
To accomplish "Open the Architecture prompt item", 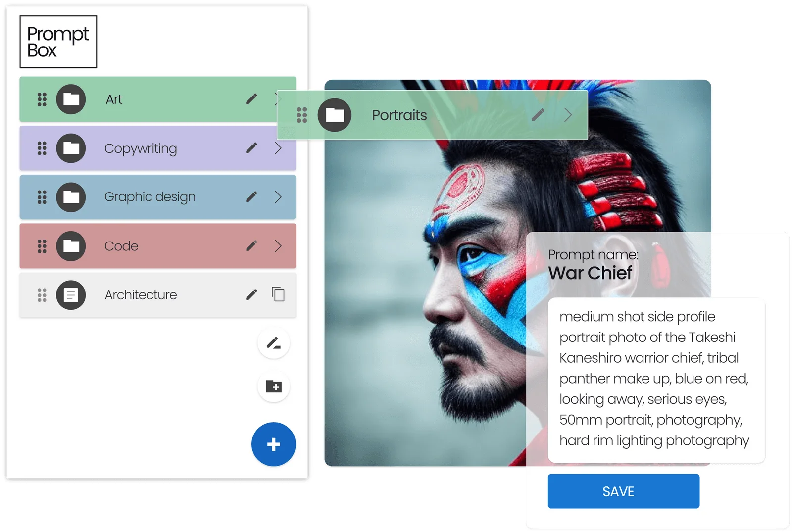I will [141, 295].
